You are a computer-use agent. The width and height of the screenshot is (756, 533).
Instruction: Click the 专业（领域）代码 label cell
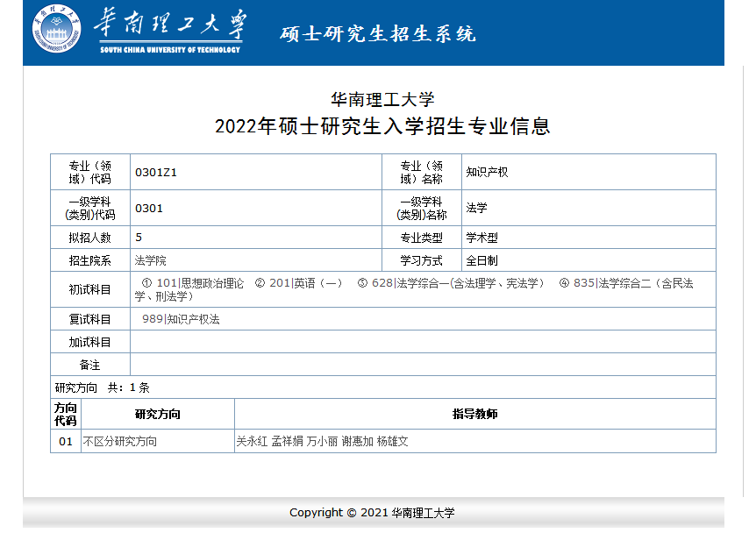pos(90,172)
